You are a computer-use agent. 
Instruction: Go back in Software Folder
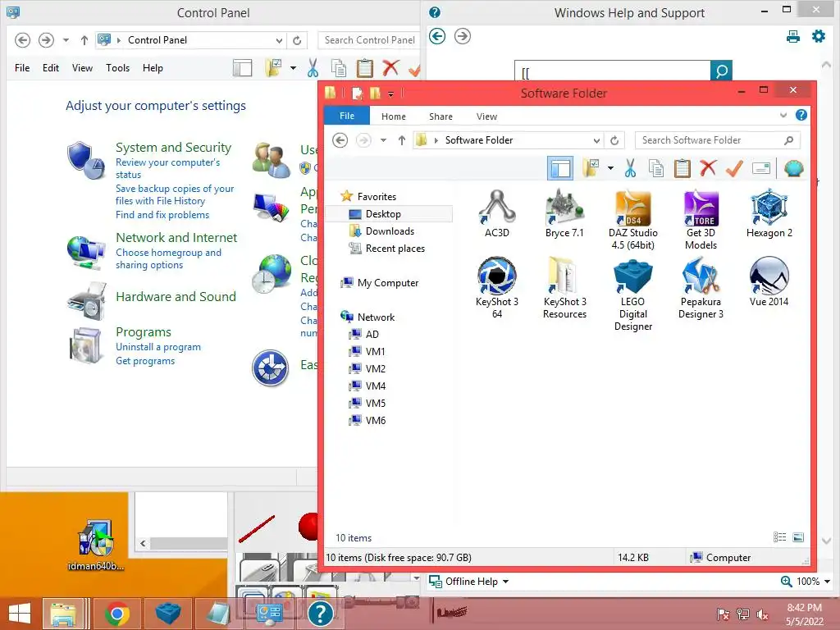(x=340, y=140)
